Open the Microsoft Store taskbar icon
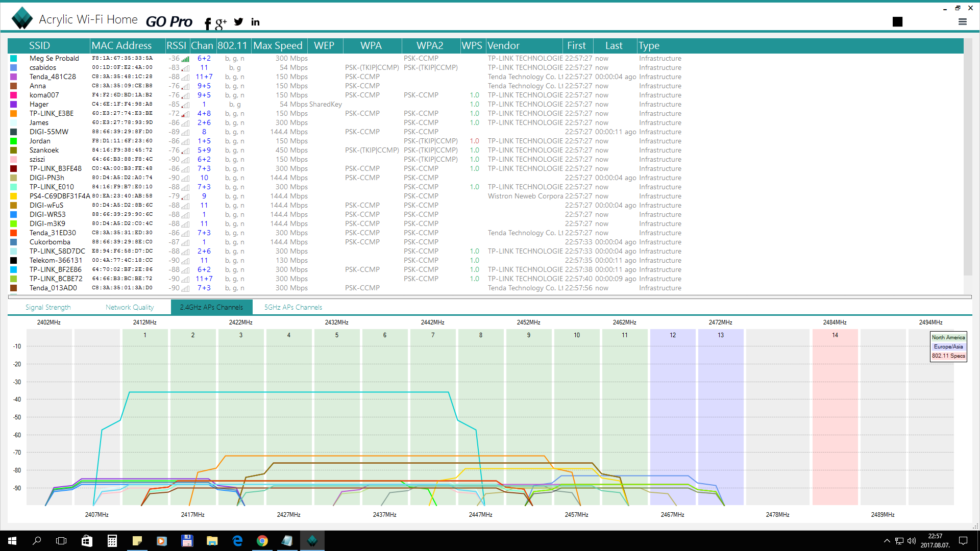This screenshot has height=551, width=980. pos(87,541)
